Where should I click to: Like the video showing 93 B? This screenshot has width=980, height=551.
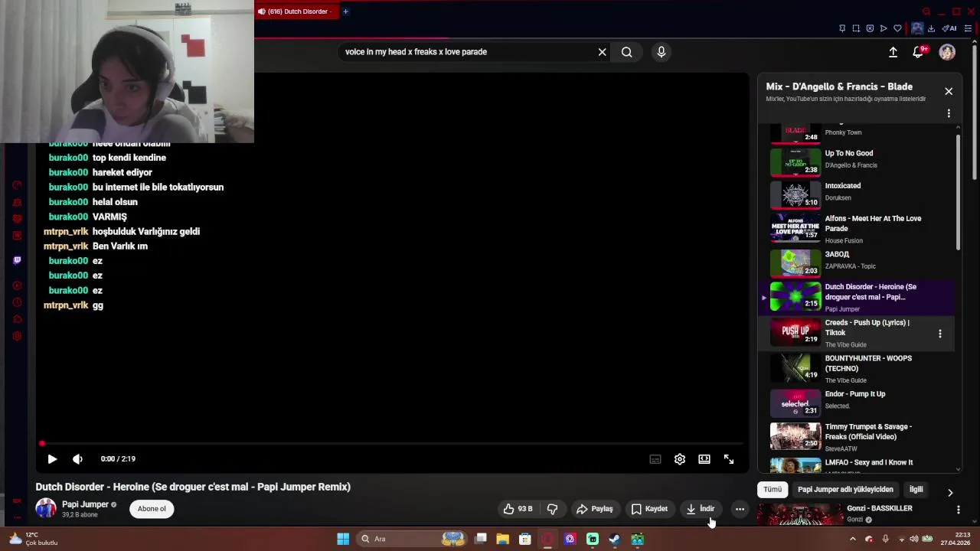pos(518,509)
